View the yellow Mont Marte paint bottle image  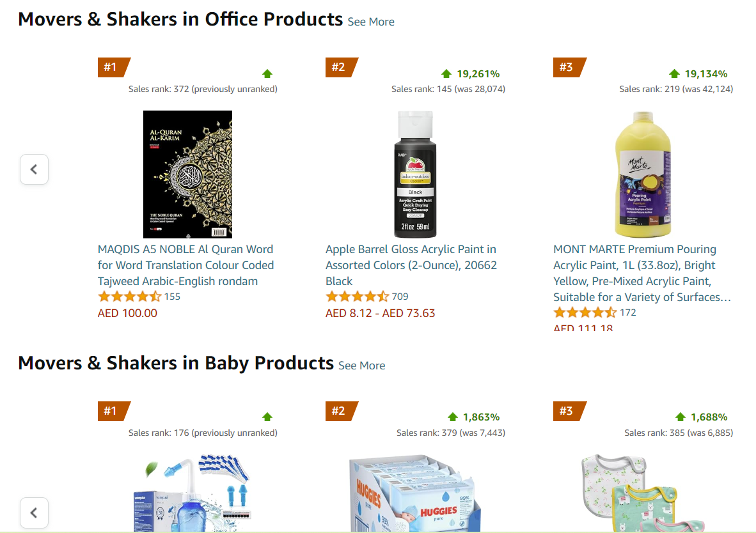[643, 174]
